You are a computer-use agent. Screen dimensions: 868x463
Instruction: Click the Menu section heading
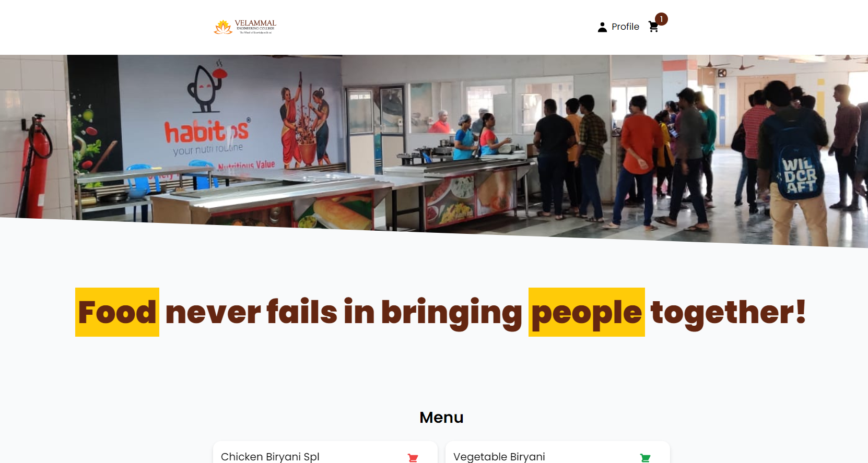(x=441, y=418)
